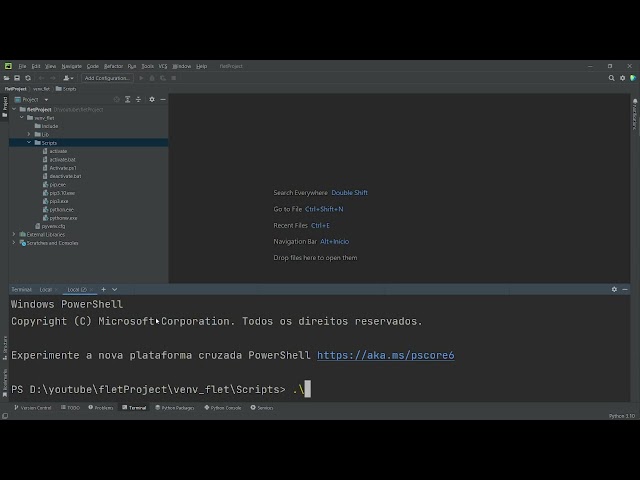Open the Edit menu
Image resolution: width=640 pixels, height=480 pixels.
[x=36, y=66]
